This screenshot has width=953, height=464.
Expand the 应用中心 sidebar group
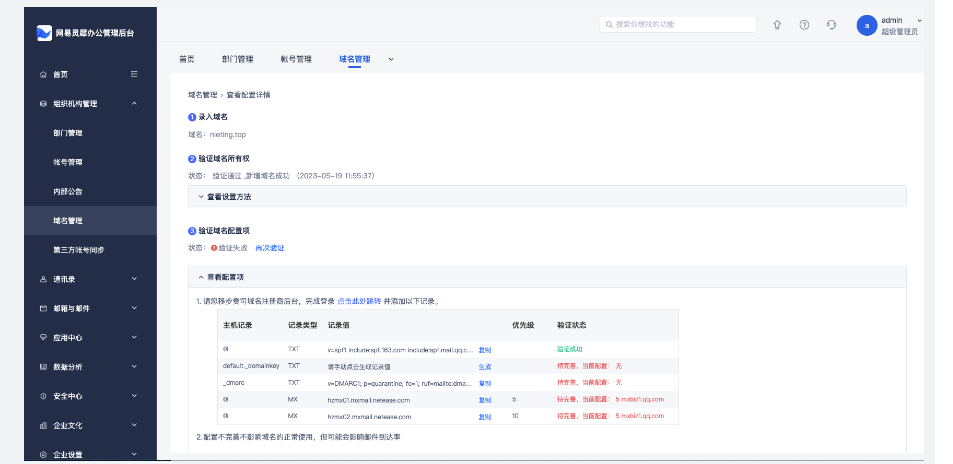[x=134, y=338]
